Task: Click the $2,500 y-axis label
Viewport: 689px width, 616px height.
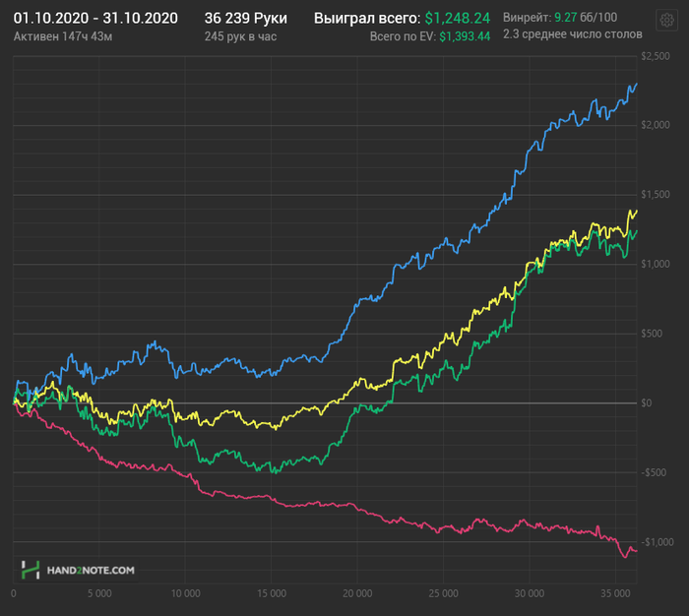Action: [x=656, y=56]
